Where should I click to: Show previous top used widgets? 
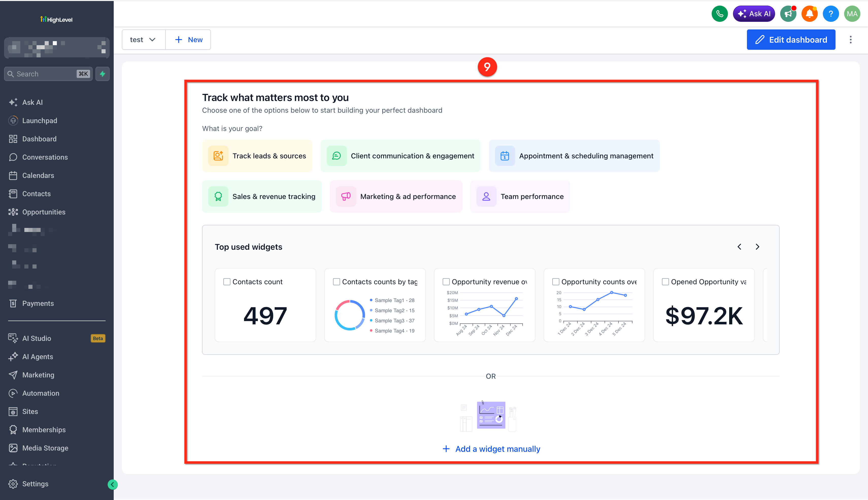click(739, 247)
